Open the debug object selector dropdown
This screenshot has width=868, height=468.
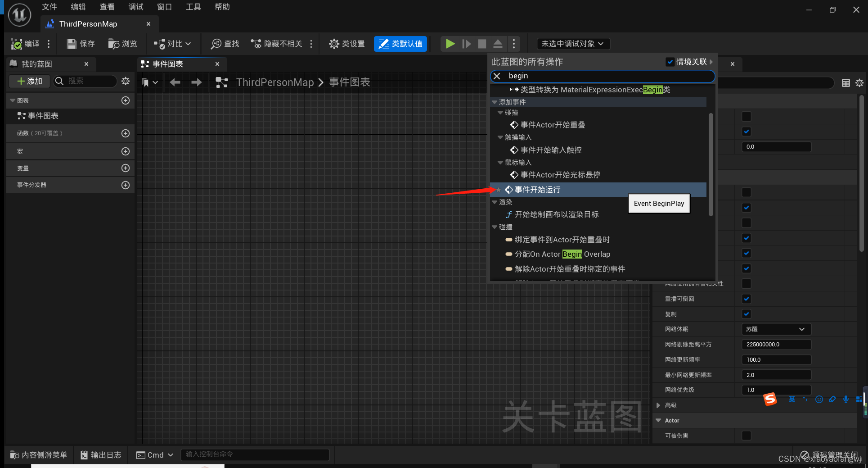pos(573,44)
